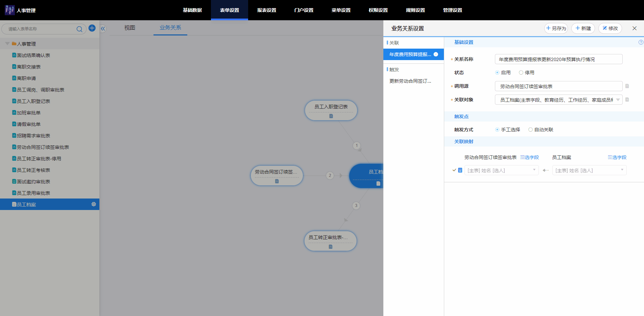Click the blue form icon in mapping row

point(460,170)
